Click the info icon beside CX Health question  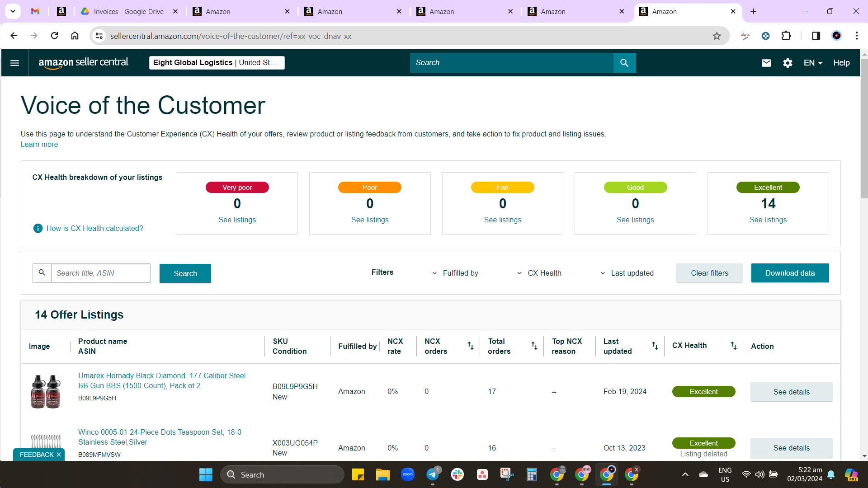click(x=38, y=228)
